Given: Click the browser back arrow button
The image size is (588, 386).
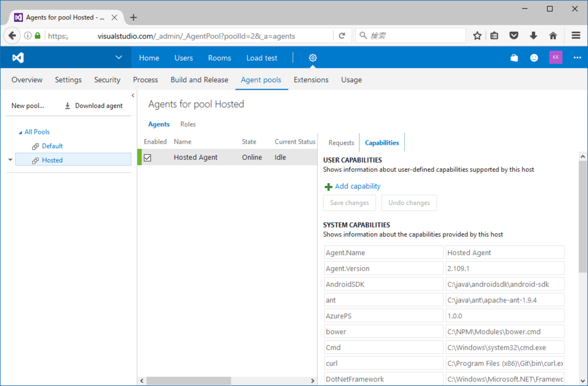Looking at the screenshot, I should 12,36.
